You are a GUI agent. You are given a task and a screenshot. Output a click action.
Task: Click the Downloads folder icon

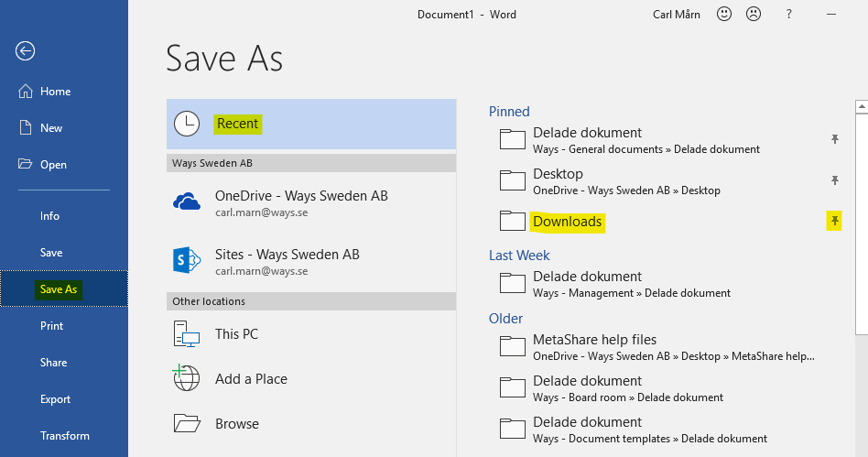513,221
